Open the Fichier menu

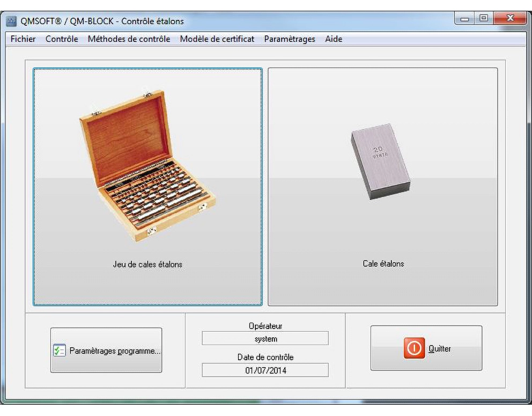click(23, 39)
